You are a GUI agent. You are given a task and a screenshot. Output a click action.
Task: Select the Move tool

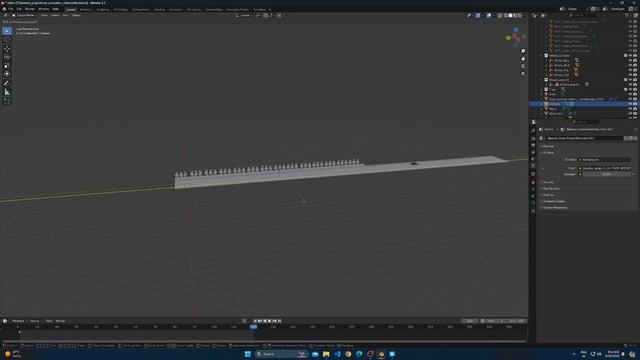[x=7, y=49]
